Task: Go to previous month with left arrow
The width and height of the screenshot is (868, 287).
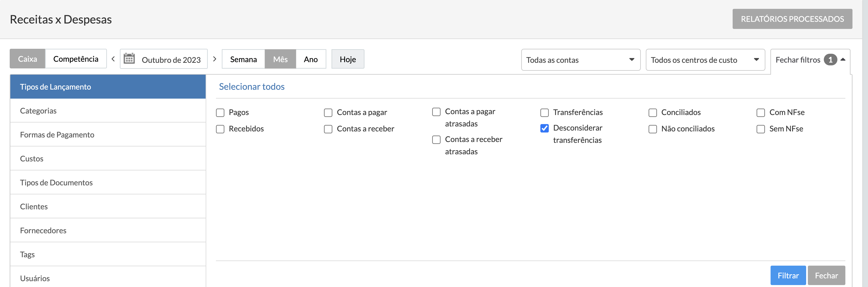Action: tap(113, 59)
